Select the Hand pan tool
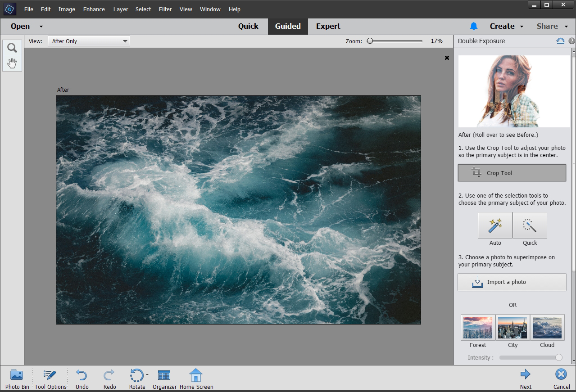This screenshot has width=576, height=392. pos(12,63)
